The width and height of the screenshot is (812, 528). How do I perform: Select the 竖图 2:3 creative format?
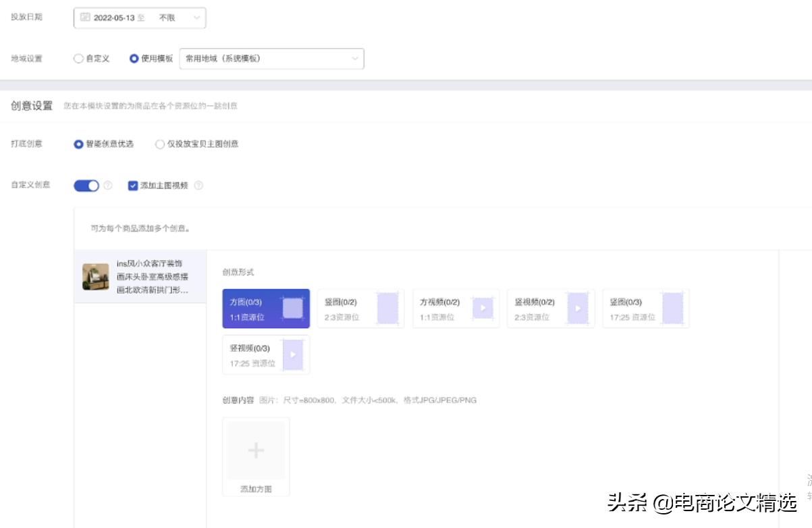(x=360, y=308)
